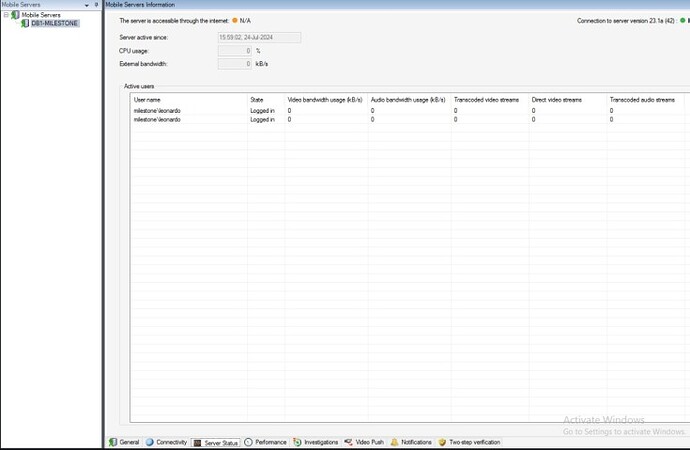690x450 pixels.
Task: Click the CPU usage value field
Action: pos(235,51)
